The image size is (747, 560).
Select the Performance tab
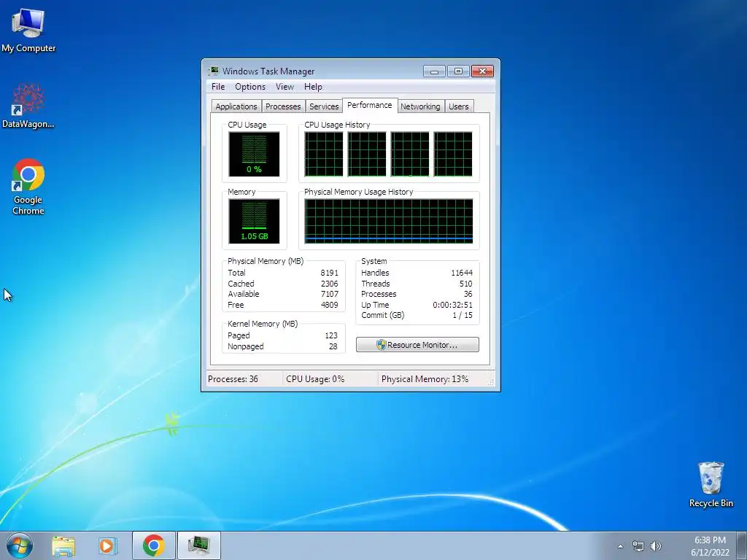(x=370, y=105)
